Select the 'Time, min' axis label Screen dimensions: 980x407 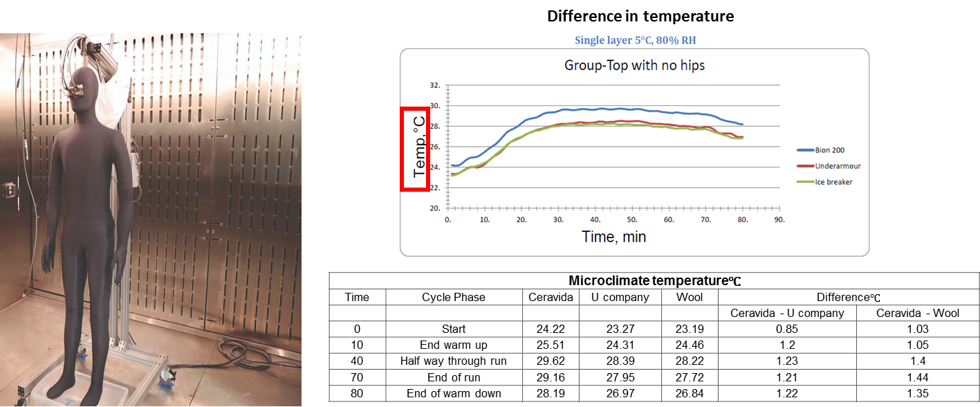pyautogui.click(x=613, y=237)
